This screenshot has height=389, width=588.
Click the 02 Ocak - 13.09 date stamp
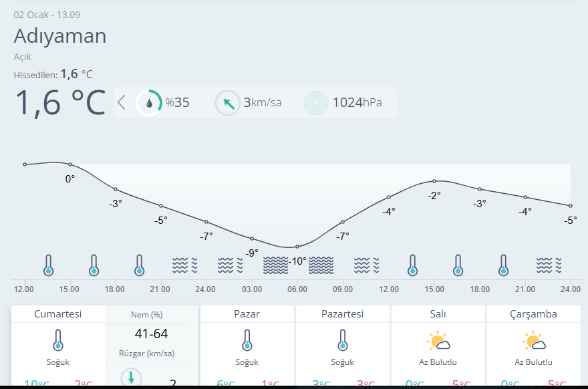click(x=47, y=15)
